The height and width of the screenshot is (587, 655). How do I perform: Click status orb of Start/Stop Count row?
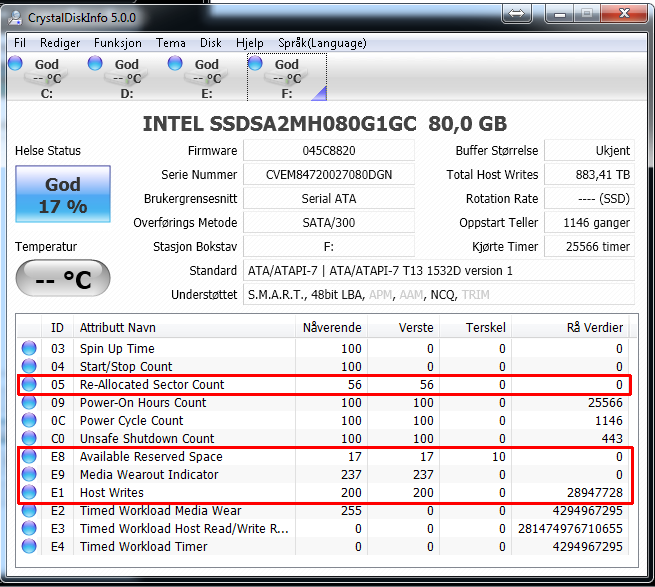(x=29, y=366)
